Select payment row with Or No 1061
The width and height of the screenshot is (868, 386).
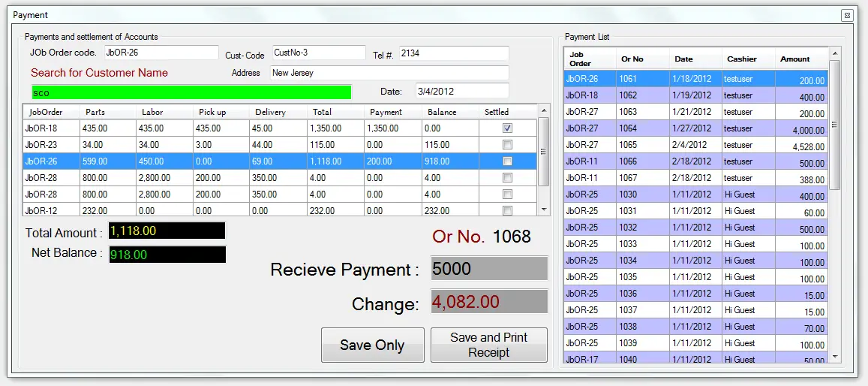pyautogui.click(x=696, y=79)
